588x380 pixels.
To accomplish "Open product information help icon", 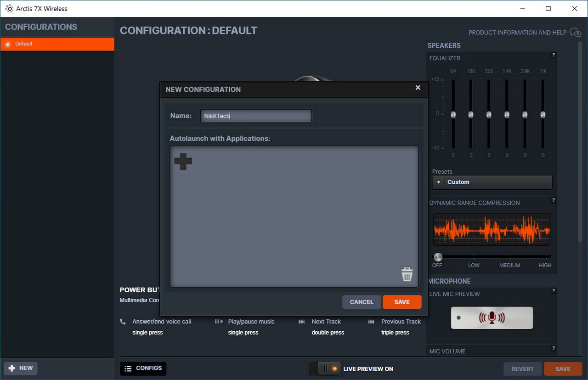I will click(575, 32).
